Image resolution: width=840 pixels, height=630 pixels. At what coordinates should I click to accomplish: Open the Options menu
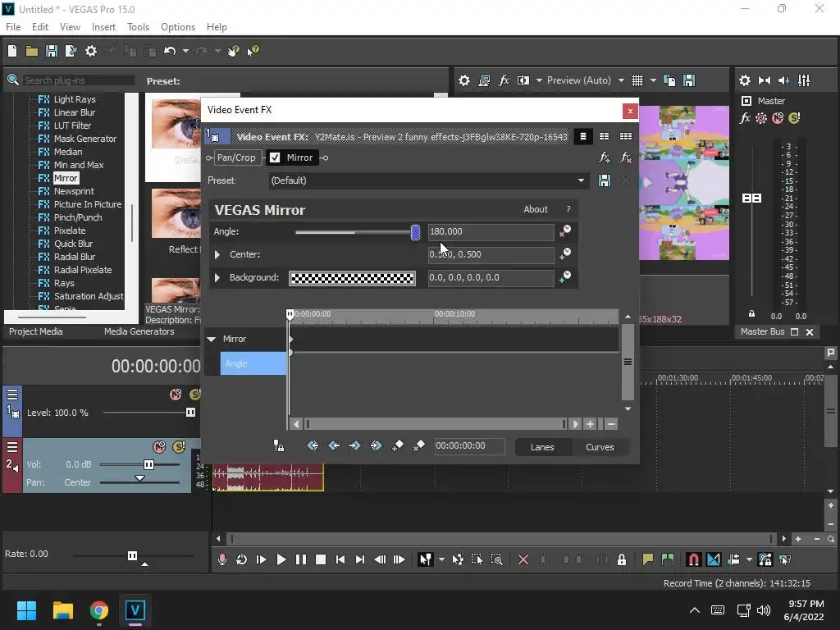(178, 27)
